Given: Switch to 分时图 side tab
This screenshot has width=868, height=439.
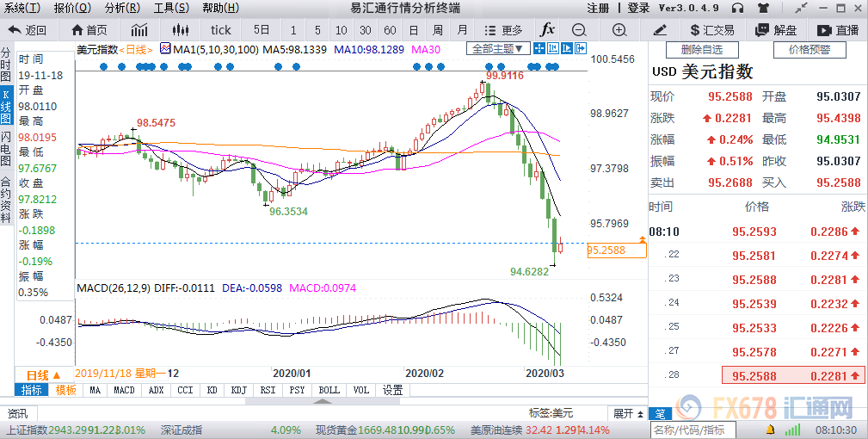Looking at the screenshot, I should tap(5, 65).
